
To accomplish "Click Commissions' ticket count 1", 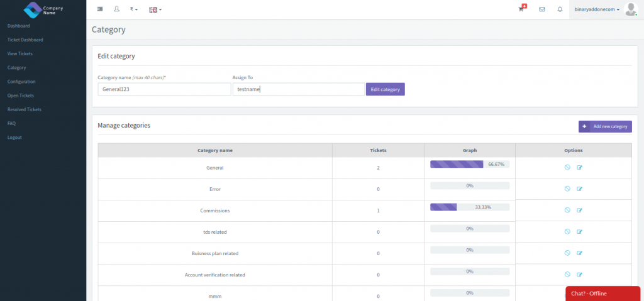I will 378,211.
